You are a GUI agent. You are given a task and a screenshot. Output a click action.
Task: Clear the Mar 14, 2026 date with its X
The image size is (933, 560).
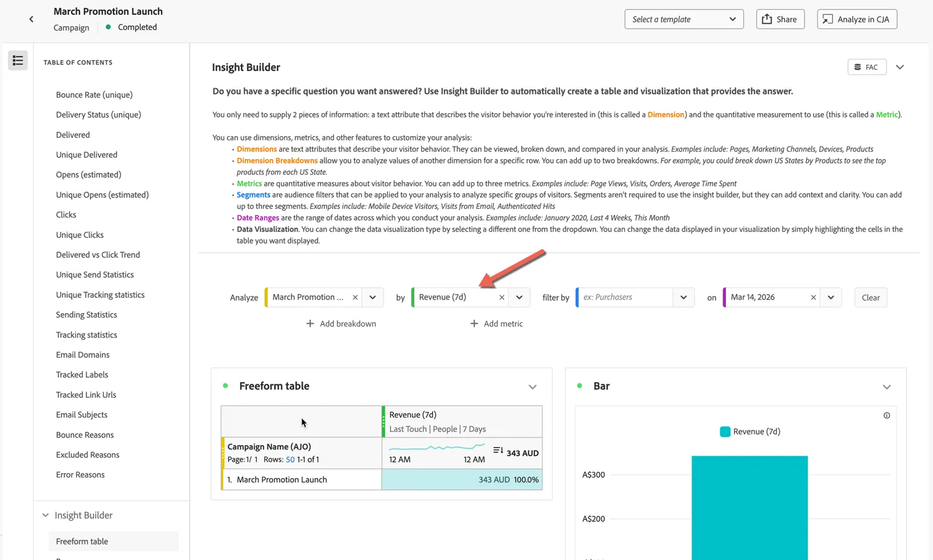813,297
